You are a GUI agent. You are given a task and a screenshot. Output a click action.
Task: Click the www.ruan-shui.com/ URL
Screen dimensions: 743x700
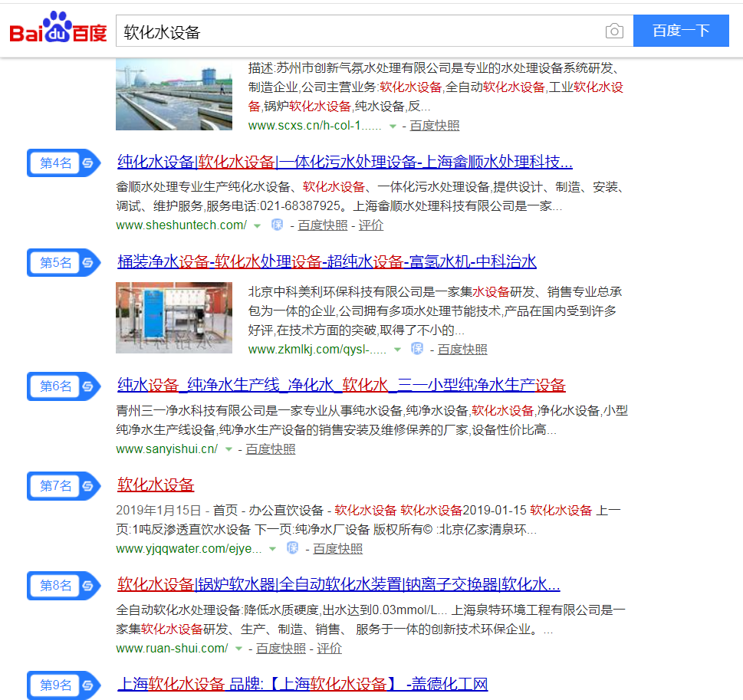172,649
